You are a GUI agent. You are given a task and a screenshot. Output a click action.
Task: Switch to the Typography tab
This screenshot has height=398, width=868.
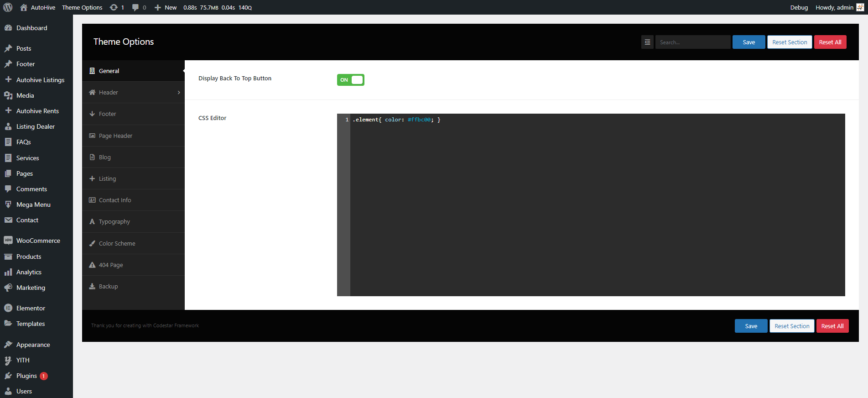tap(114, 222)
